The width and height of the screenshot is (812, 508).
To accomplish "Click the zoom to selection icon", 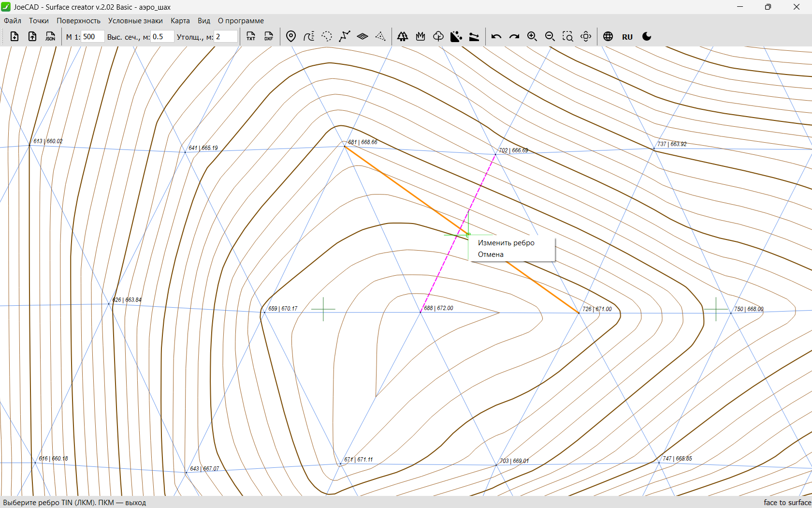I will [x=568, y=37].
